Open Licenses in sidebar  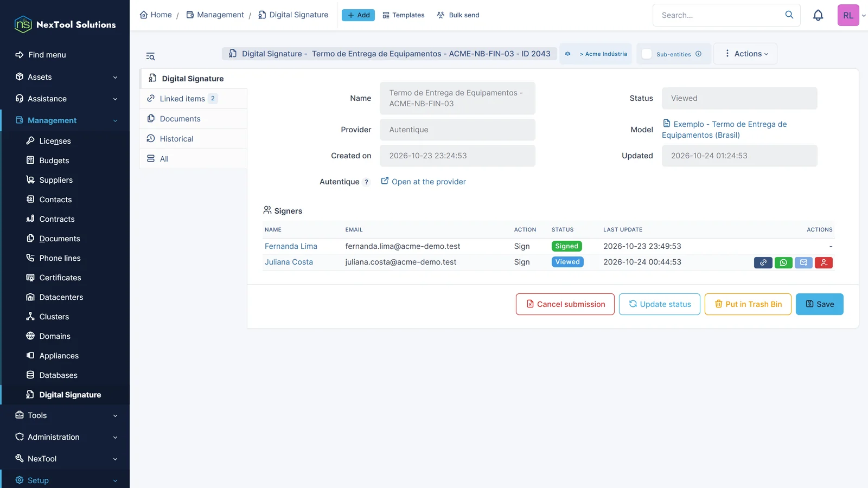tap(55, 141)
